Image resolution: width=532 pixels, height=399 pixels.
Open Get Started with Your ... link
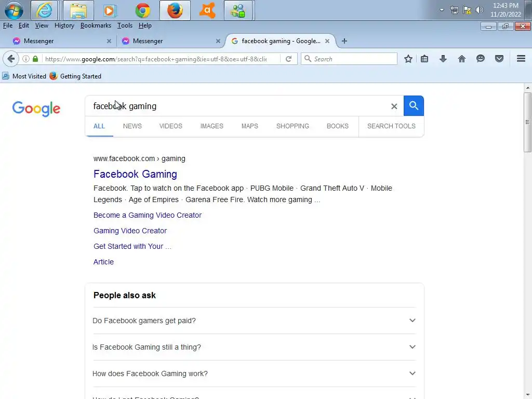(x=132, y=246)
